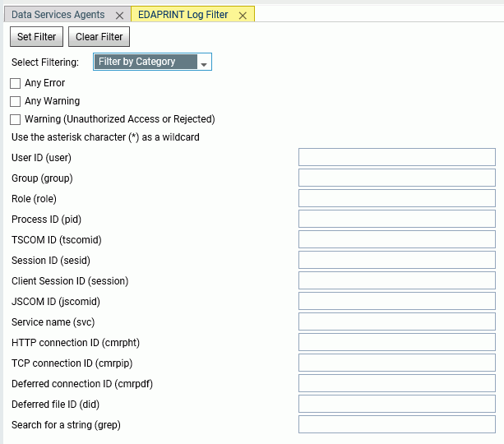Focus the Client Session ID (session) field
Viewport: 504px width, 444px height.
pos(397,280)
